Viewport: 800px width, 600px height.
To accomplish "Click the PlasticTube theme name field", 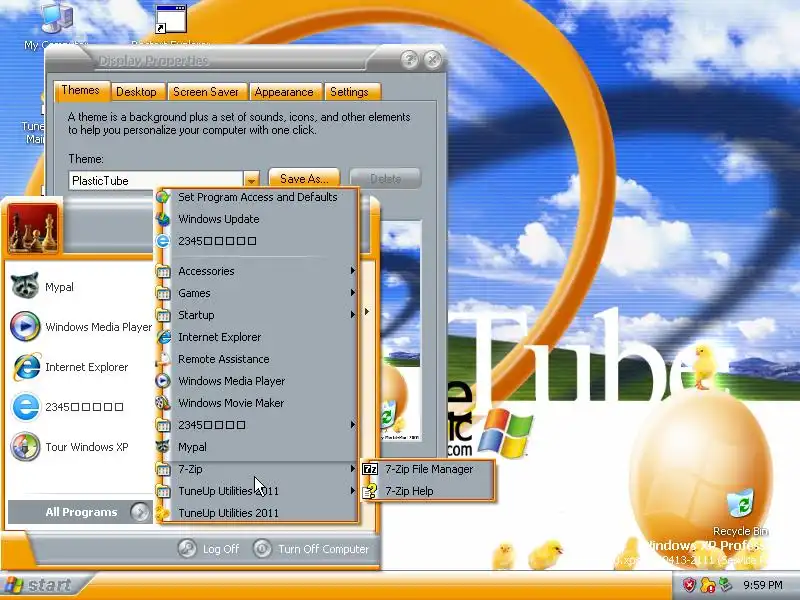I will point(156,181).
